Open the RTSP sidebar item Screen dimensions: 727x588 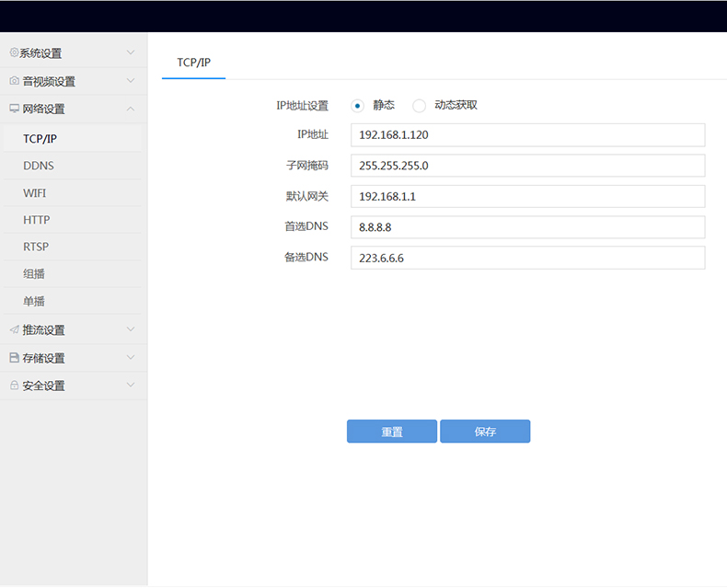point(73,247)
